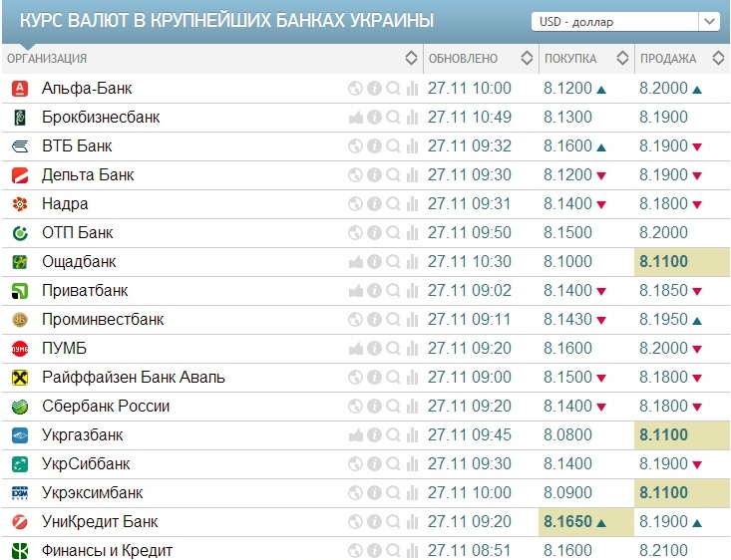
Task: Click Райффайзен Банк Аваль info icon
Action: tap(374, 377)
